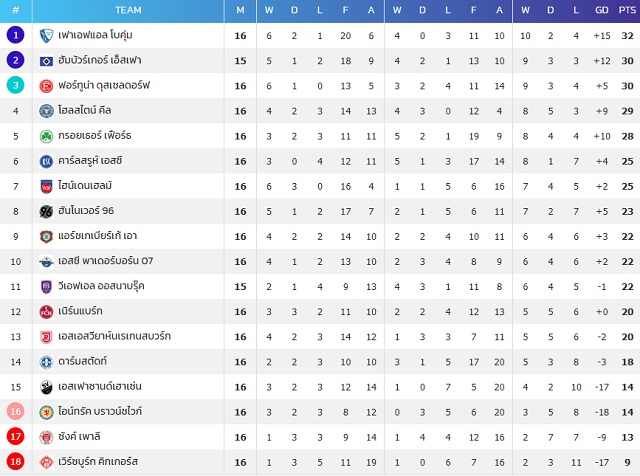
Task: Click rank 18 red relegation badge
Action: 16,462
